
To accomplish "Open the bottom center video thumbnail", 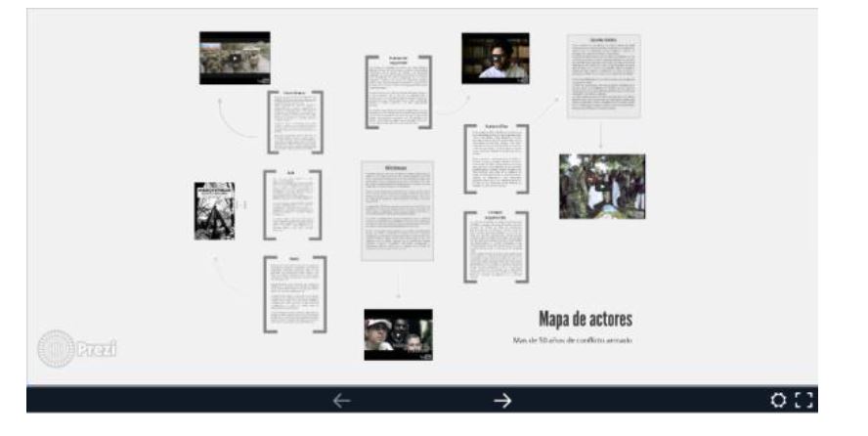I will pos(398,334).
